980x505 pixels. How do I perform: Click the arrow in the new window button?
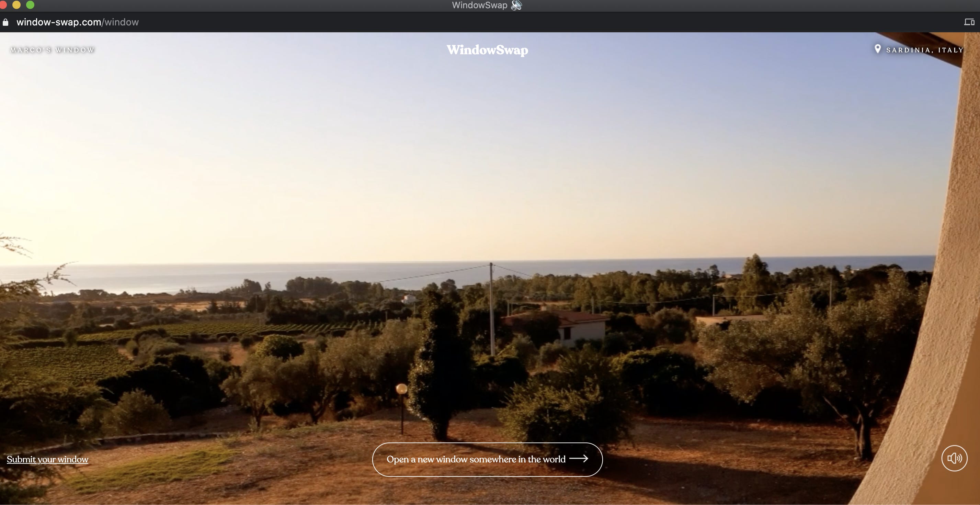click(x=579, y=459)
